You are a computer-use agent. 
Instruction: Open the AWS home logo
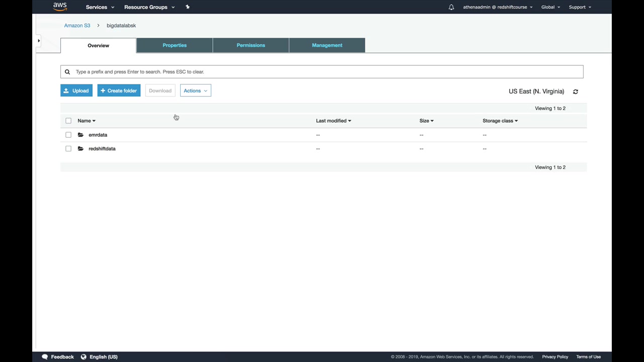click(60, 7)
